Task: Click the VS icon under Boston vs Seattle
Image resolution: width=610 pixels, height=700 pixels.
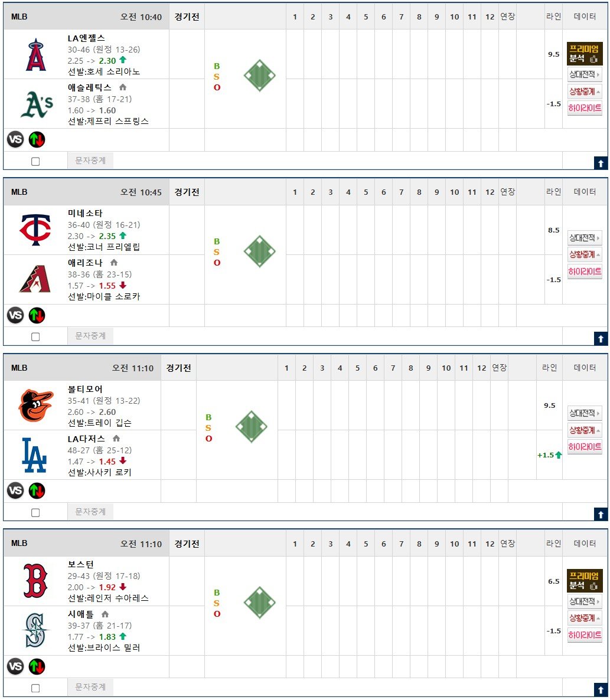Action: click(x=15, y=666)
